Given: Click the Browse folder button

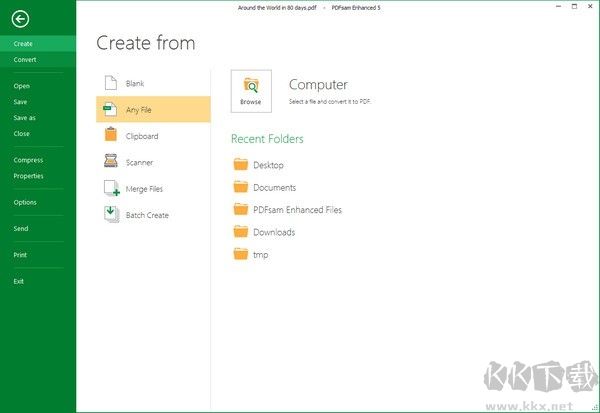Looking at the screenshot, I should (251, 91).
